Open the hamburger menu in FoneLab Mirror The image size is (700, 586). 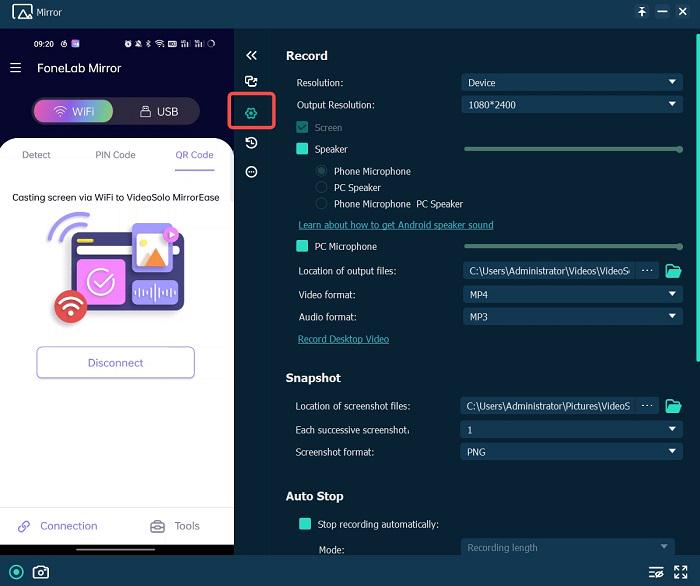click(x=16, y=68)
